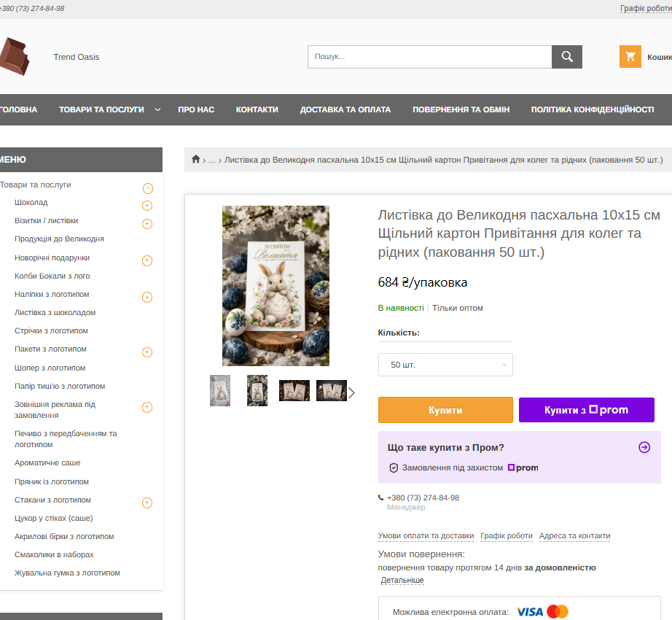Viewport: 672px width, 620px height.
Task: Open the Детальніше return conditions link
Action: click(x=402, y=580)
